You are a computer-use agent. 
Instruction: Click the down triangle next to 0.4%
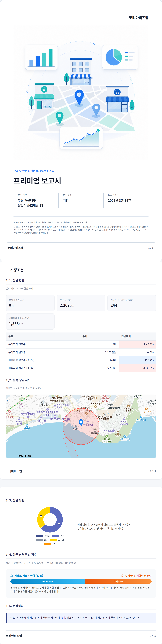(146, 360)
